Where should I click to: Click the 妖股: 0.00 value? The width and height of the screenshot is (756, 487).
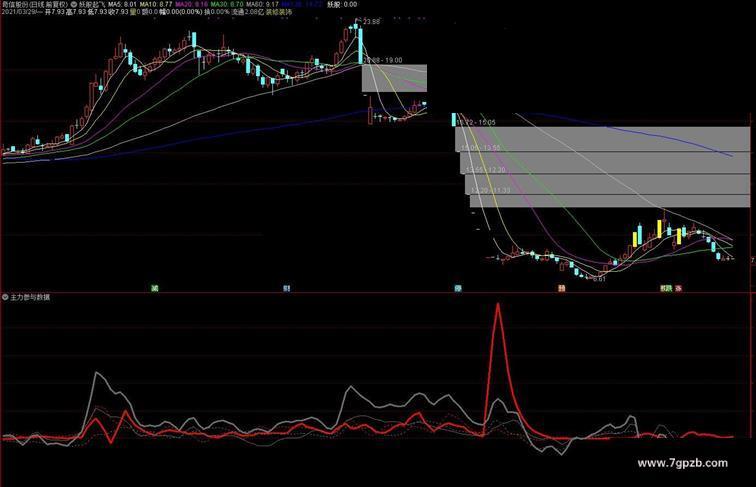342,4
